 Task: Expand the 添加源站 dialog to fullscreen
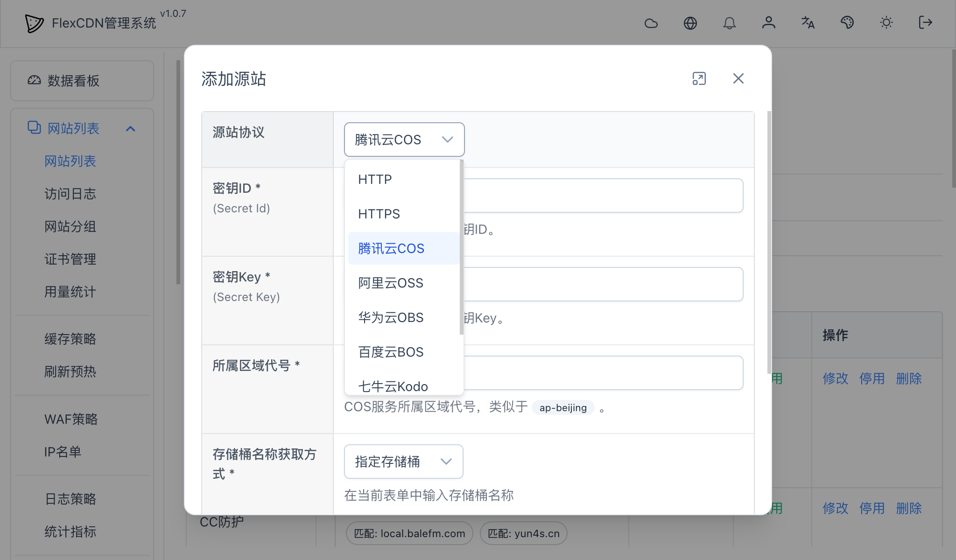coord(699,79)
